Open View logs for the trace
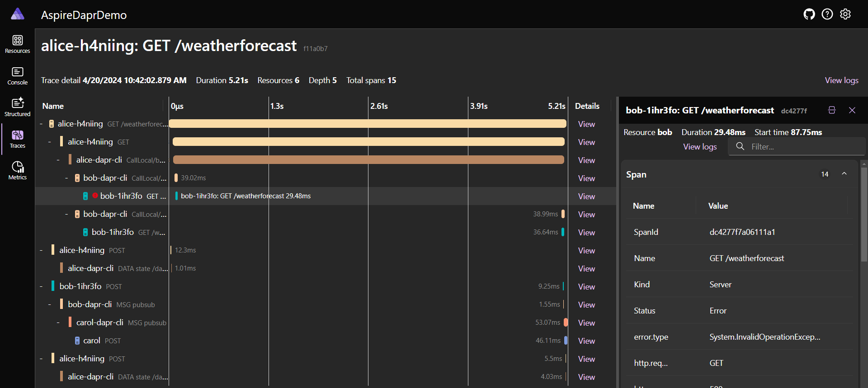The height and width of the screenshot is (388, 868). pos(841,80)
